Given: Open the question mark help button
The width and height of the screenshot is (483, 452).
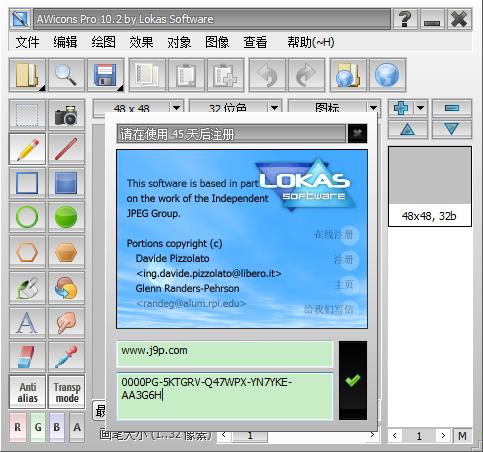Looking at the screenshot, I should pyautogui.click(x=405, y=19).
